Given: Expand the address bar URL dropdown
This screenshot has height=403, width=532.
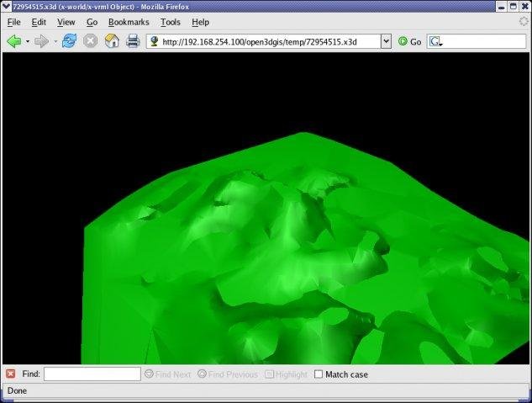Looking at the screenshot, I should click(386, 41).
